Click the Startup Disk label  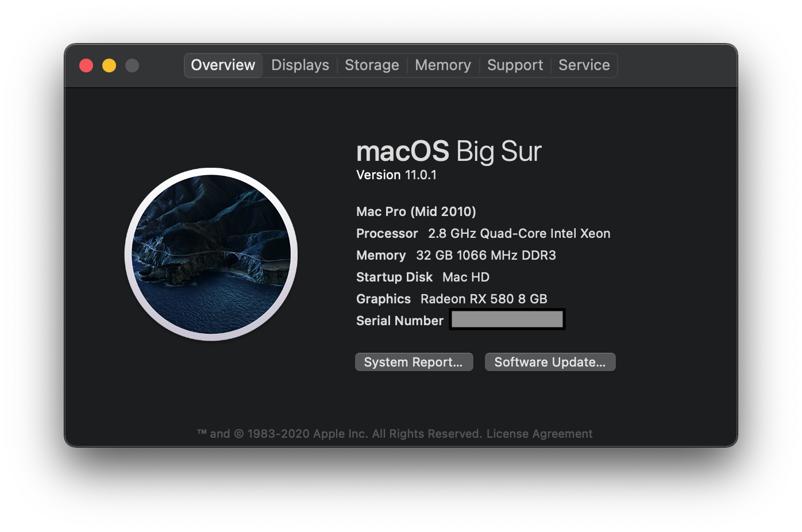pyautogui.click(x=394, y=277)
